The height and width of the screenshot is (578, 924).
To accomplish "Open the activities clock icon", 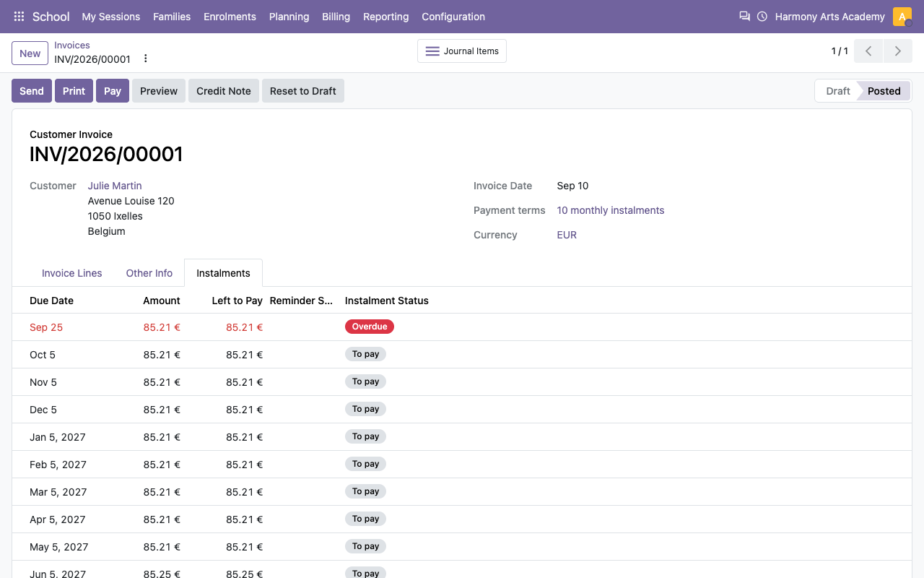I will coord(762,17).
